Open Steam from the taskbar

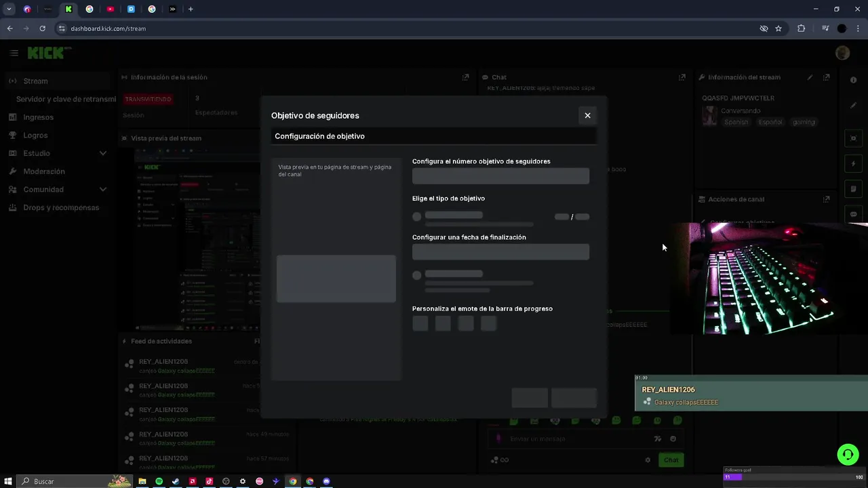coord(176,481)
